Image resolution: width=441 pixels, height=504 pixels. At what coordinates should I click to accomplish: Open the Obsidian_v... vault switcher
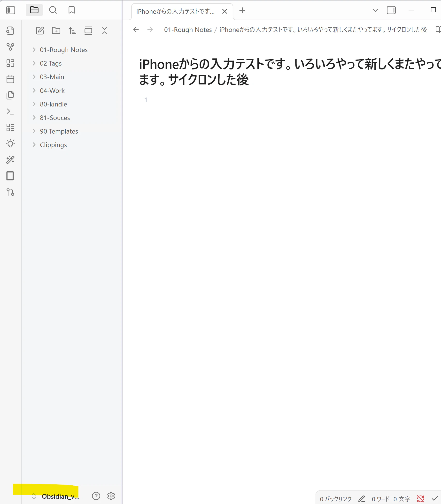pos(56,496)
